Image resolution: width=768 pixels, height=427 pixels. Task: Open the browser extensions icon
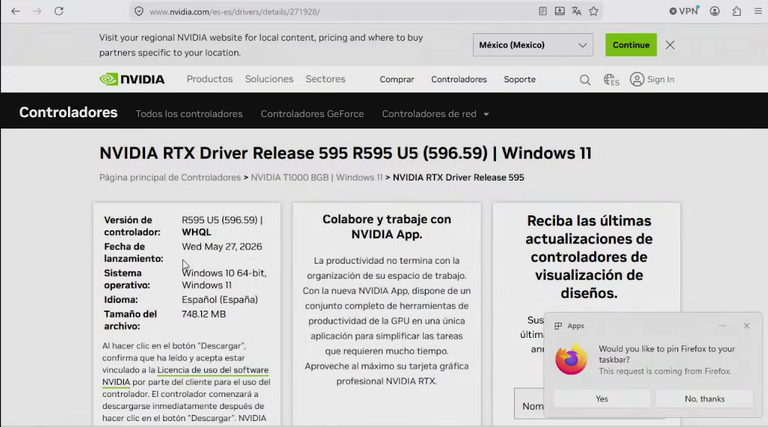tap(737, 11)
